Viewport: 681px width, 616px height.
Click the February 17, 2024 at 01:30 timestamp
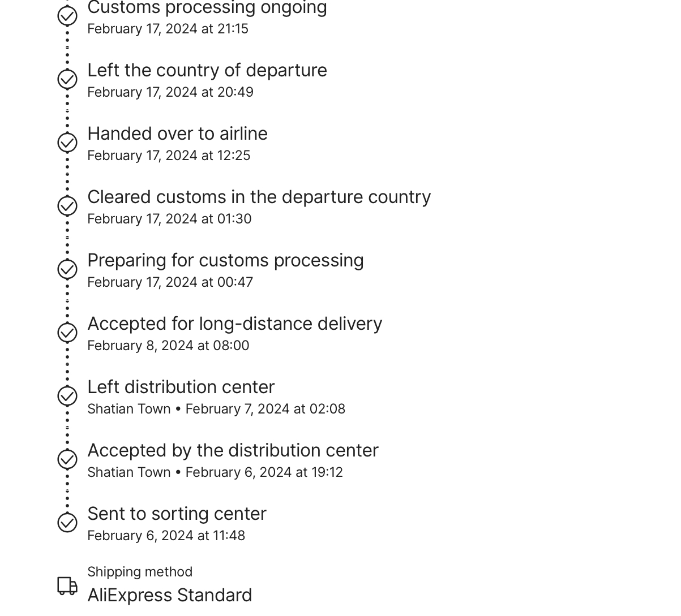tap(169, 219)
